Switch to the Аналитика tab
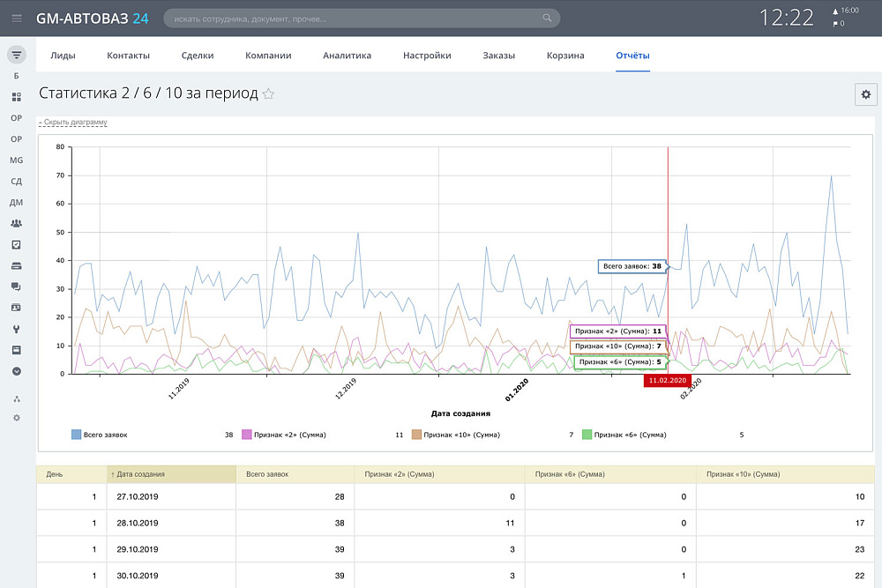The image size is (882, 588). tap(347, 55)
